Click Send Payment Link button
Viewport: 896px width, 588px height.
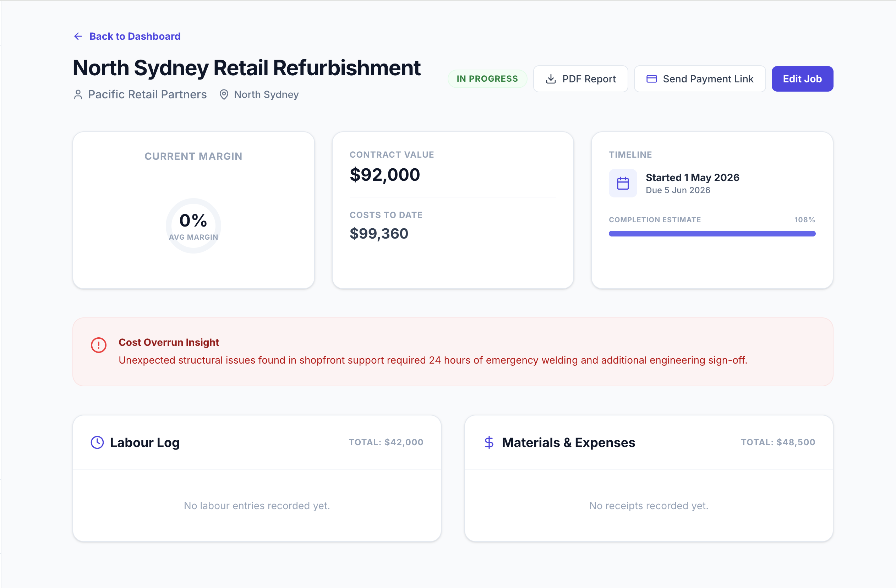click(x=699, y=79)
